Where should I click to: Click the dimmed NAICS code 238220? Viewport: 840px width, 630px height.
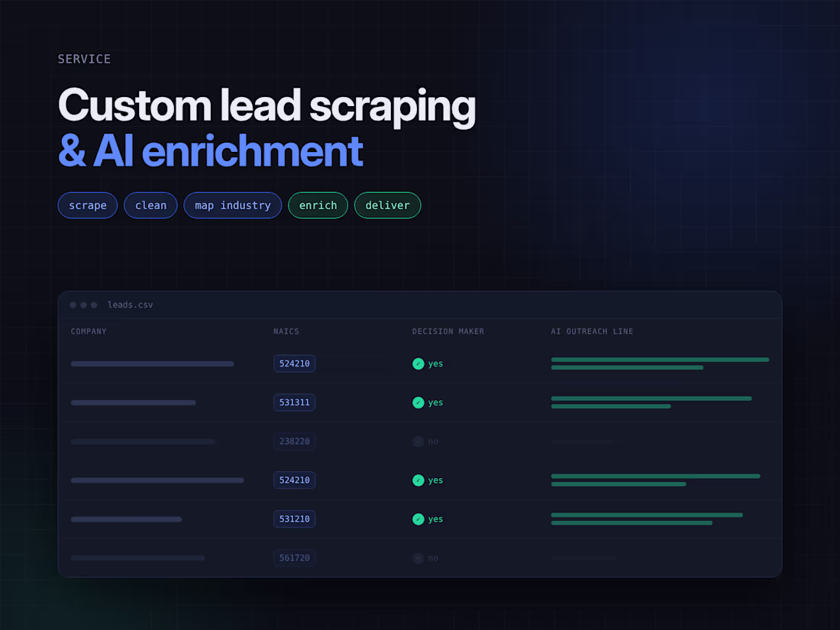pyautogui.click(x=294, y=441)
